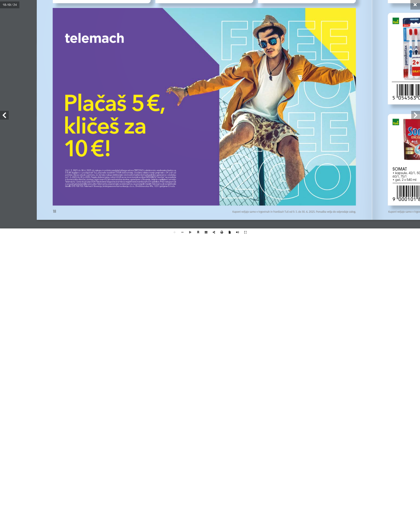Click the zoom in plus icon
This screenshot has width=420, height=512.
(x=174, y=232)
